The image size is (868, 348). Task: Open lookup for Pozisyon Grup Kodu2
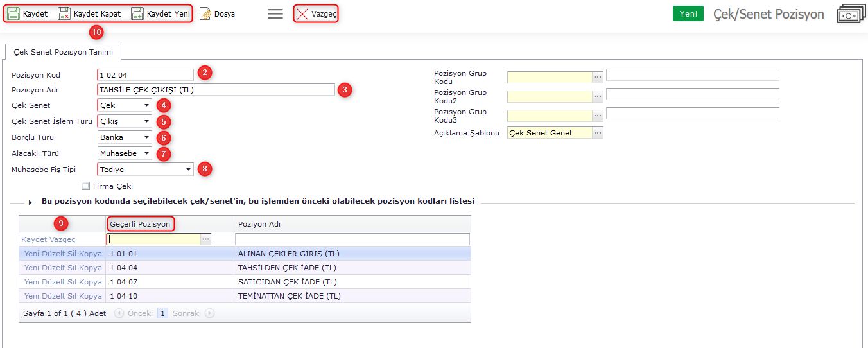598,96
